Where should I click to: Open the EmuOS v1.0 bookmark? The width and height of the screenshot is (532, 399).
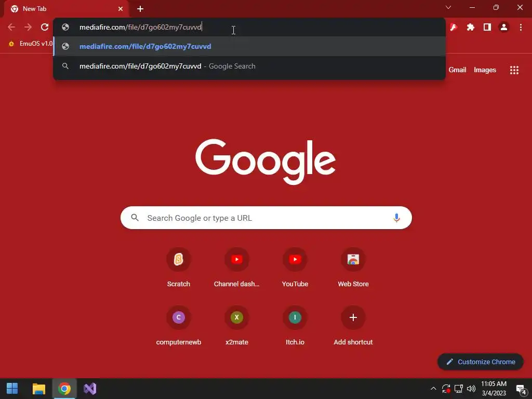click(x=32, y=44)
